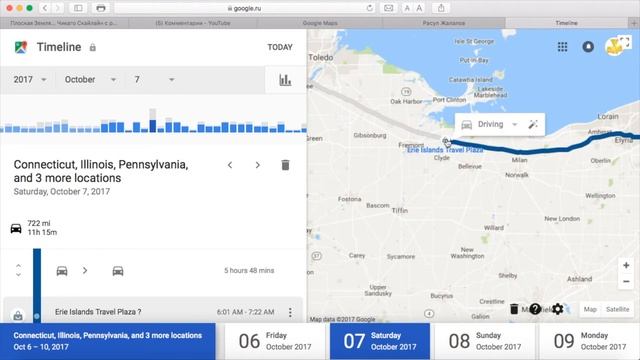This screenshot has width=640, height=360.
Task: Click the Safari share button
Action: pos(441,8)
